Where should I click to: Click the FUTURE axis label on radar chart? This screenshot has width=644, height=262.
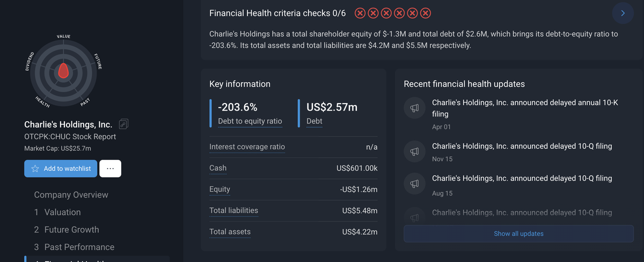coord(98,61)
